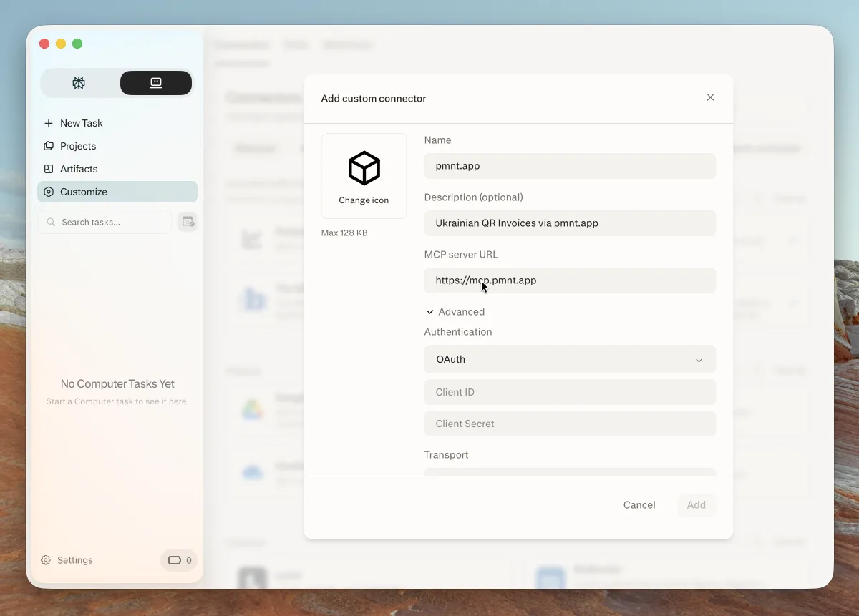Click the Settings gear icon
This screenshot has width=859, height=616.
click(46, 560)
